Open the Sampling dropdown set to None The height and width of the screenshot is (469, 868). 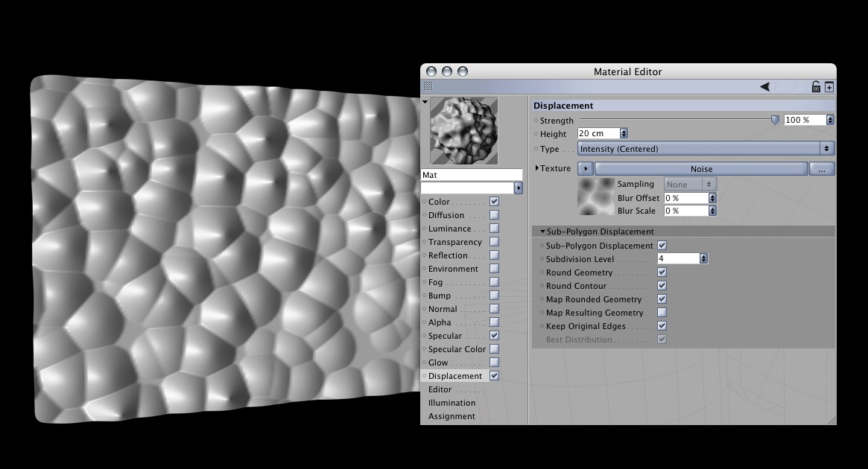pos(691,184)
